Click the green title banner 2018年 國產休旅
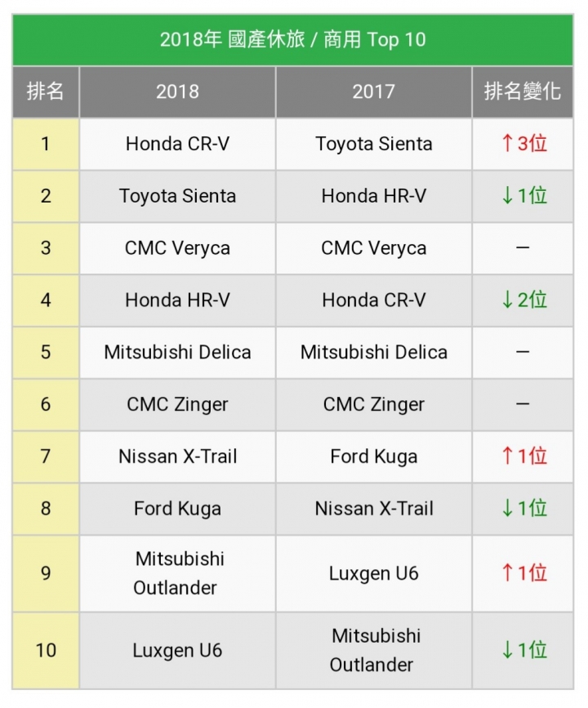The height and width of the screenshot is (708, 588). 292,40
